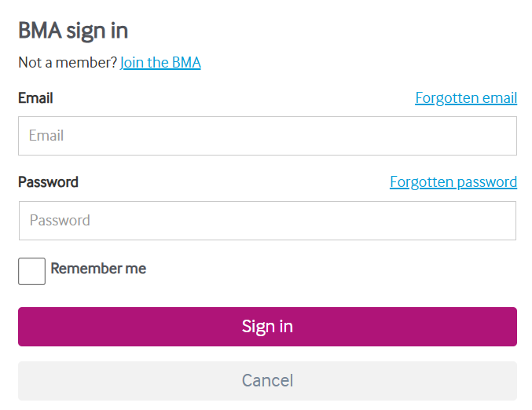Click the bold Email field label

(x=35, y=98)
